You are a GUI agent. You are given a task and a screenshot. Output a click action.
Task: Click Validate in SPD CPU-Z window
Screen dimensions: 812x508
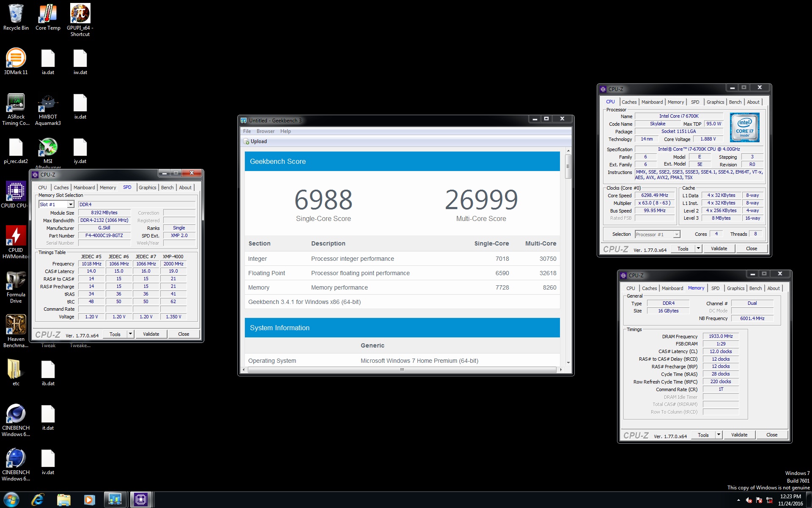point(151,334)
